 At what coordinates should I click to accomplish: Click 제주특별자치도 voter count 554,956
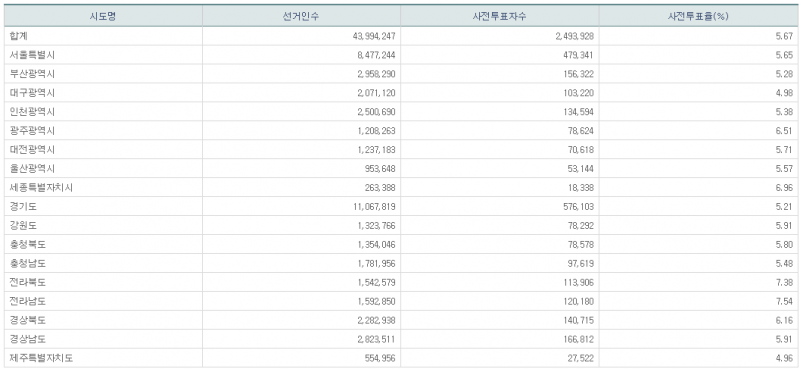click(x=380, y=358)
